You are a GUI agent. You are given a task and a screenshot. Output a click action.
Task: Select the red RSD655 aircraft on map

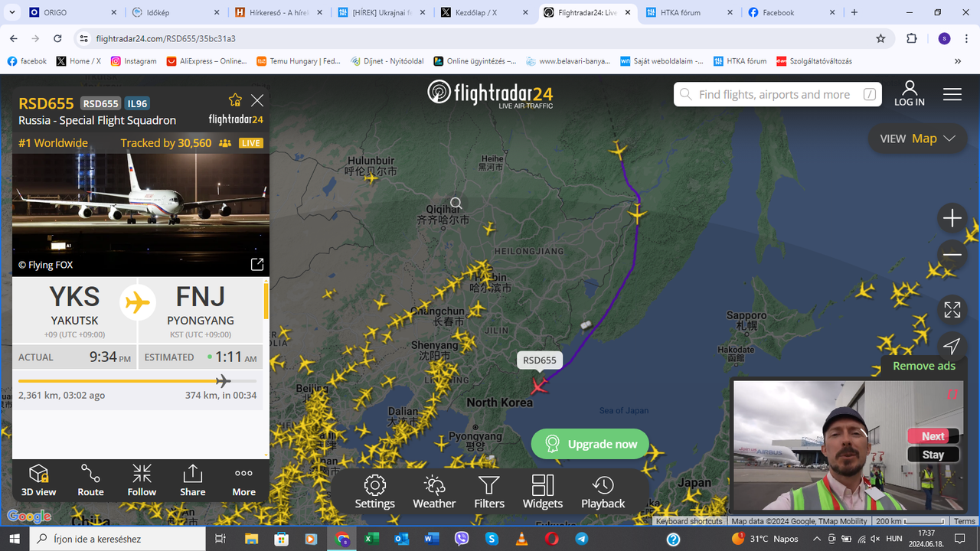click(x=540, y=386)
